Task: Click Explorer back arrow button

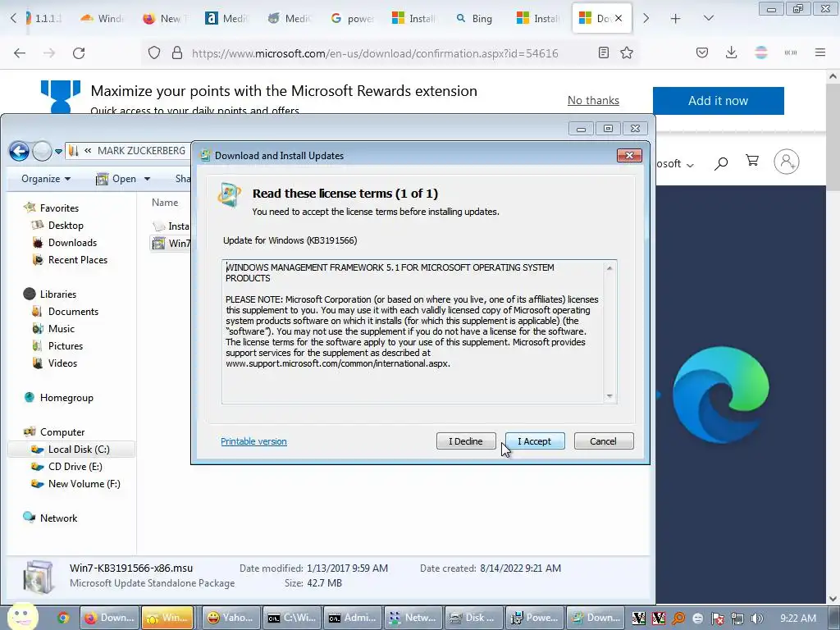Action: click(x=20, y=152)
